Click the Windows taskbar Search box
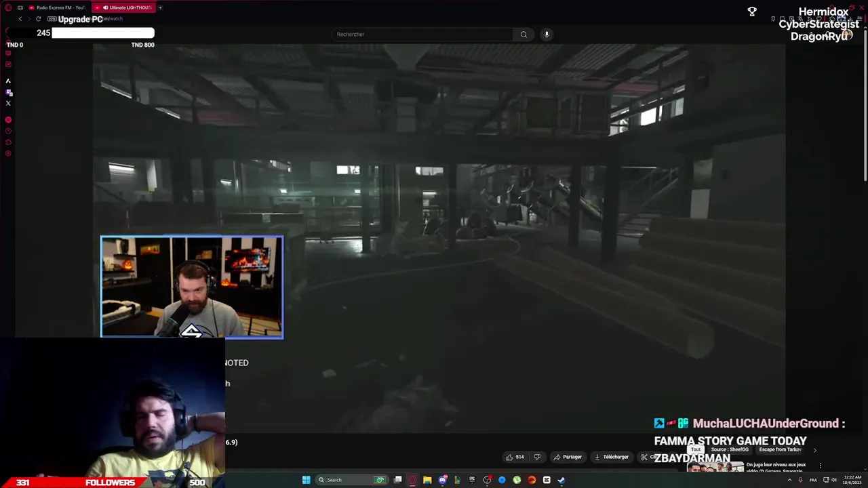 353,480
